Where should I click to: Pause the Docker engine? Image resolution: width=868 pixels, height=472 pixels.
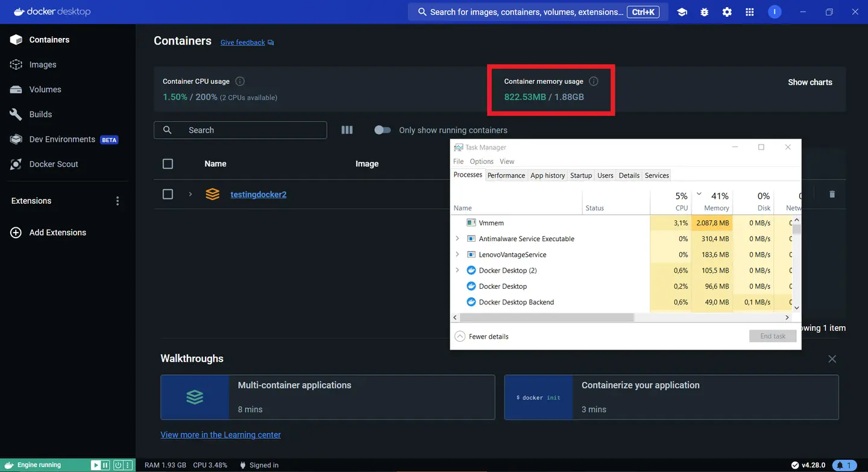105,465
